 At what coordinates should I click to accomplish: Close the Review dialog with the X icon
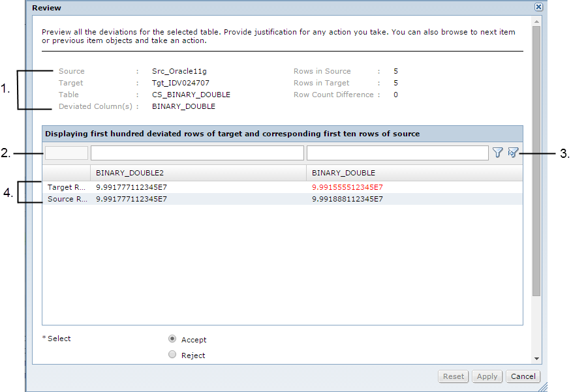coord(538,7)
